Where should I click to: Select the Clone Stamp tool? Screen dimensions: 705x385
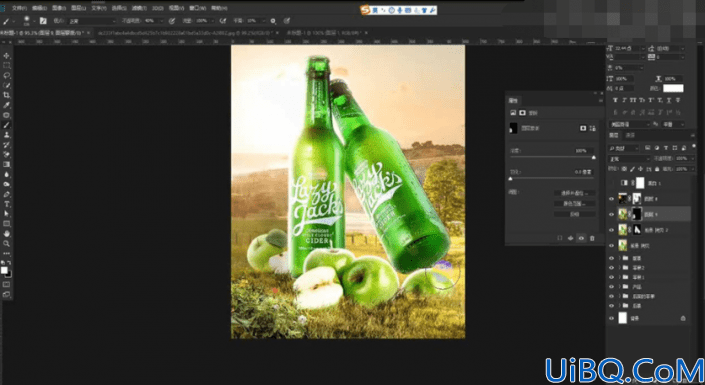pos(6,135)
